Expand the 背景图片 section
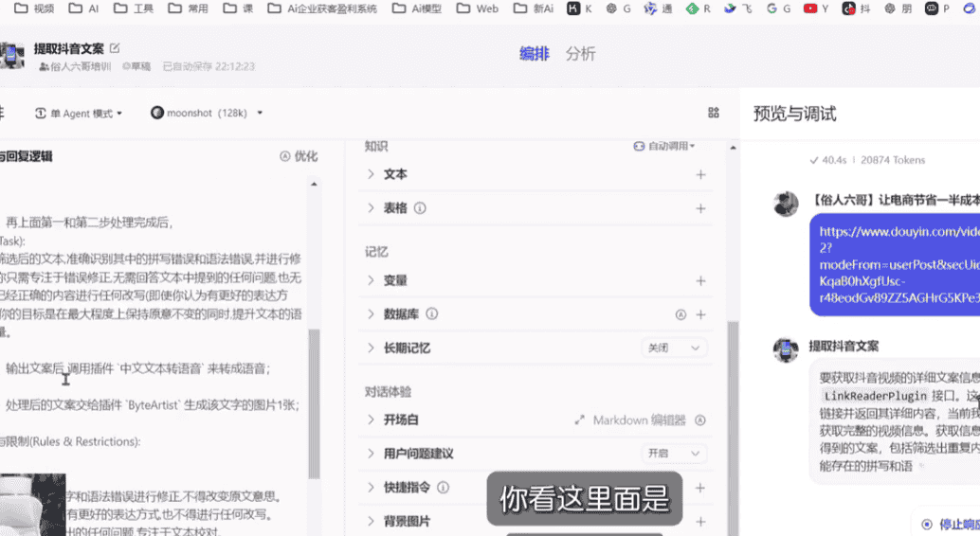The image size is (980, 536). click(x=371, y=521)
